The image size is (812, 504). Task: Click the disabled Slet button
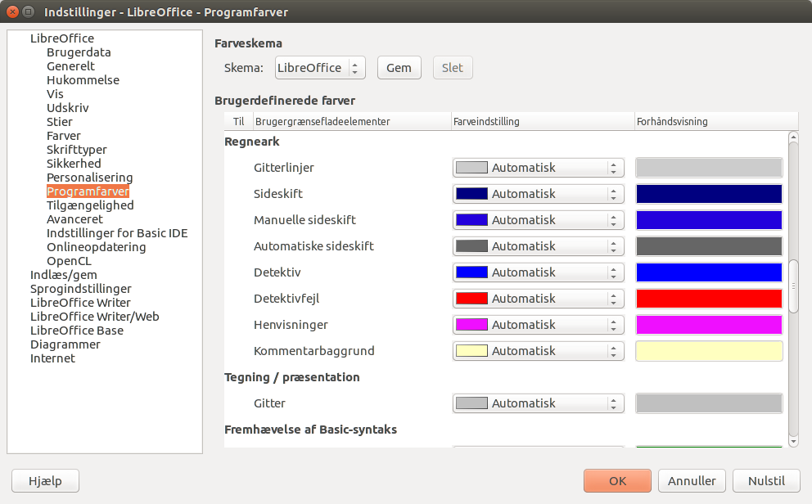(x=452, y=68)
